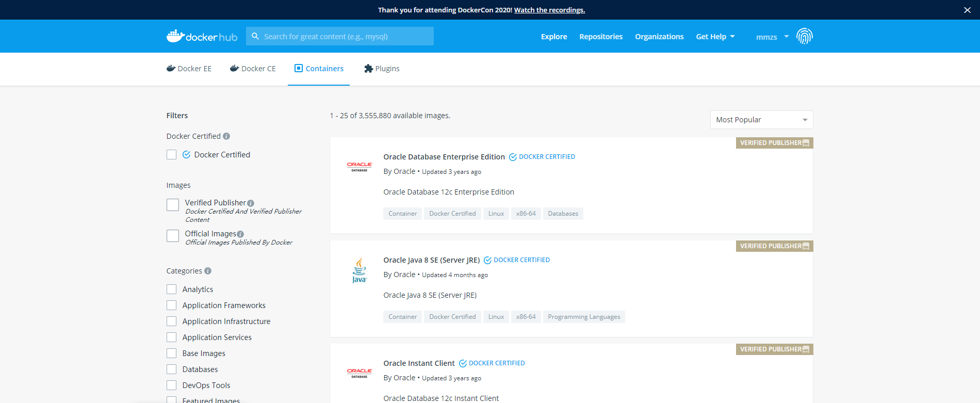Toggle the Analytics category checkbox
Image resolution: width=980 pixels, height=403 pixels.
pyautogui.click(x=172, y=289)
